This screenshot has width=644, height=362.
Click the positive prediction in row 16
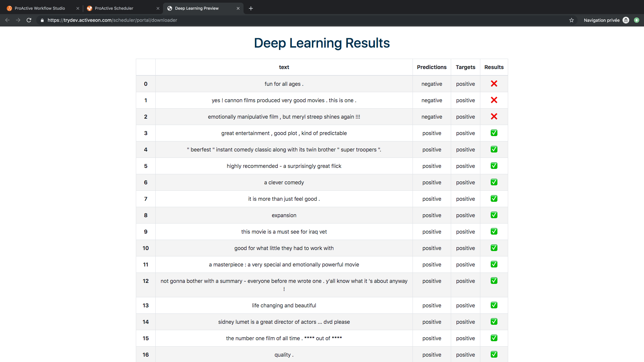tap(432, 355)
